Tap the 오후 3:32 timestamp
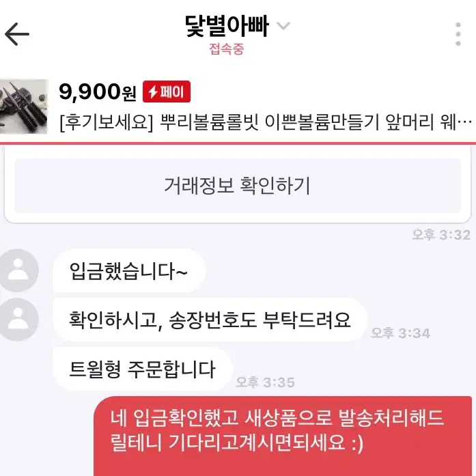The height and width of the screenshot is (476, 476). click(x=441, y=235)
